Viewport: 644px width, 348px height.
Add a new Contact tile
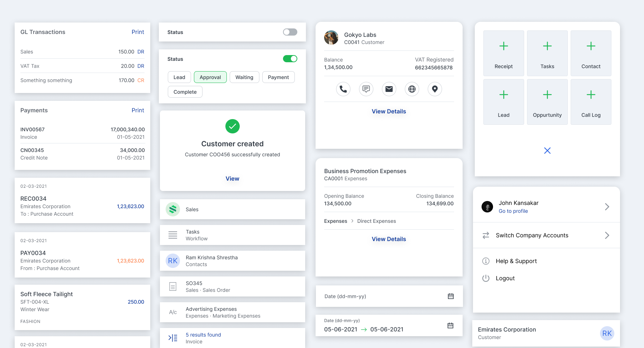click(x=591, y=53)
